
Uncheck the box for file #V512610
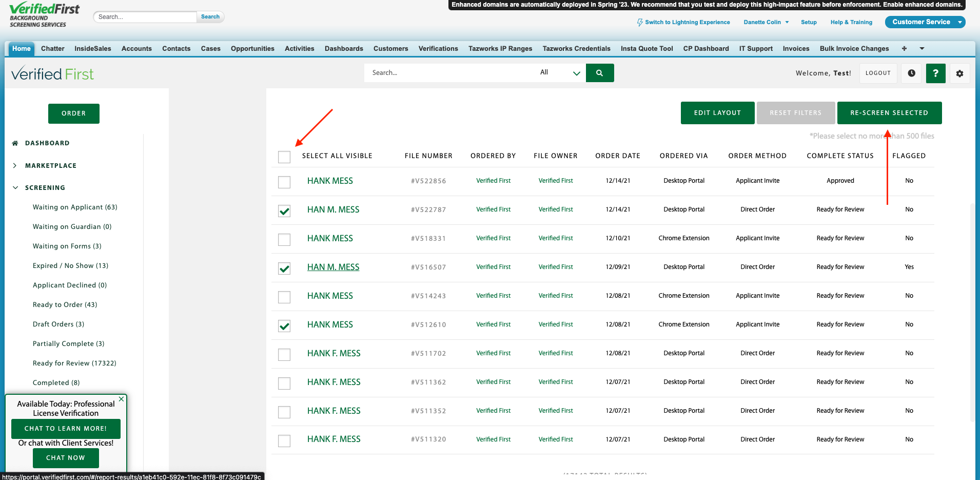coord(284,325)
